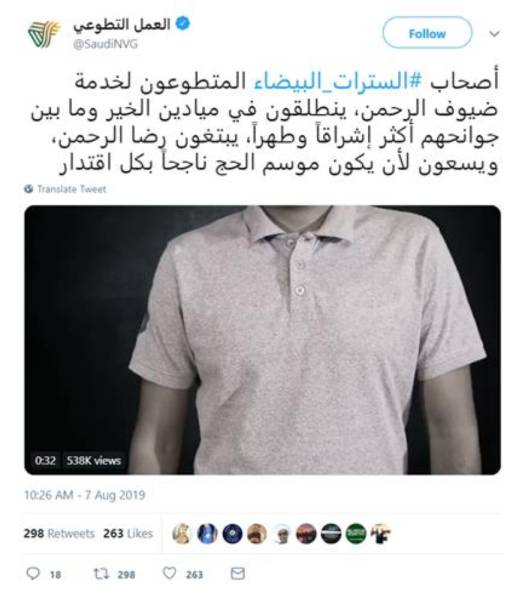This screenshot has height=600, width=525.
Task: Follow the SaudiNVG account
Action: (427, 34)
